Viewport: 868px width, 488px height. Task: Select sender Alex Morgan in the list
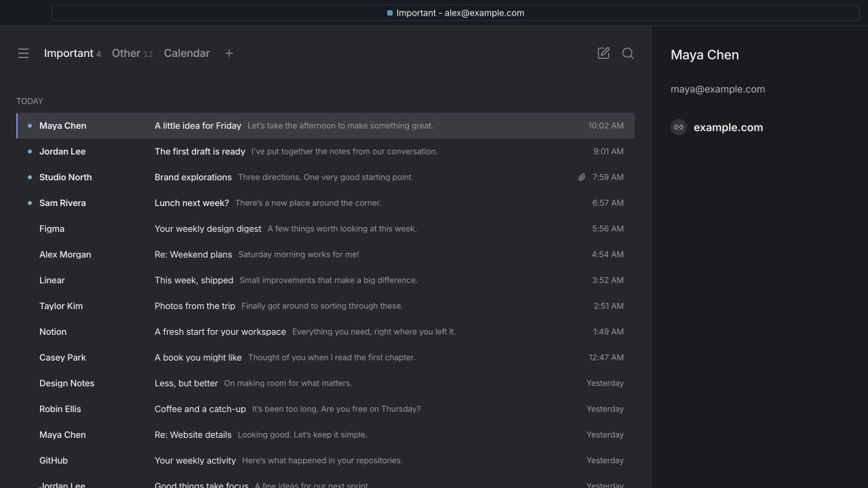coord(65,254)
